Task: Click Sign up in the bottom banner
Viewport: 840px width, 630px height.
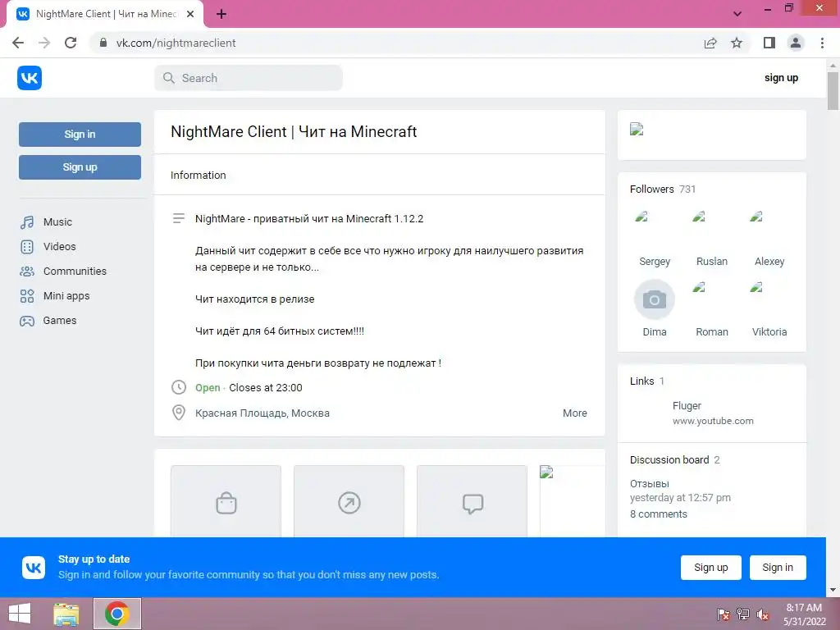Action: point(711,568)
